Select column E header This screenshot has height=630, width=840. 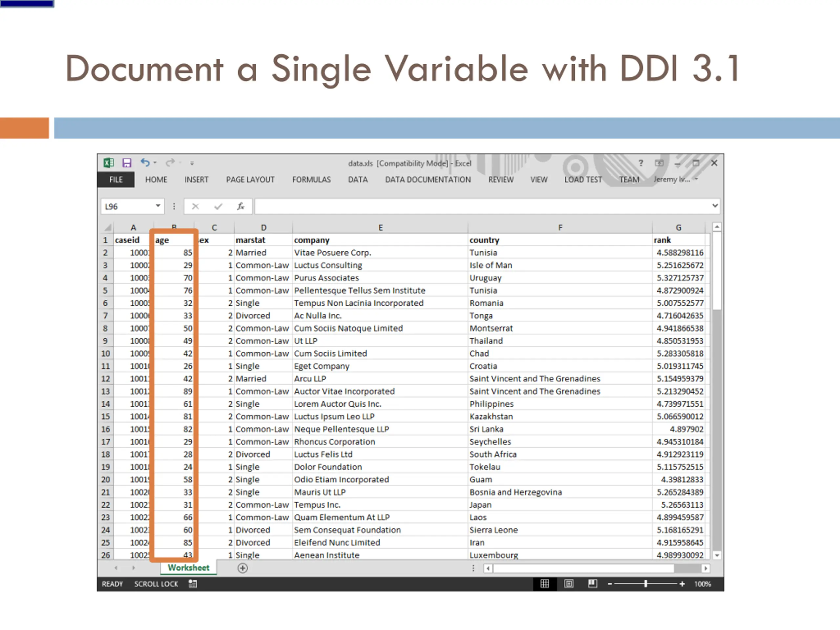[x=380, y=227]
